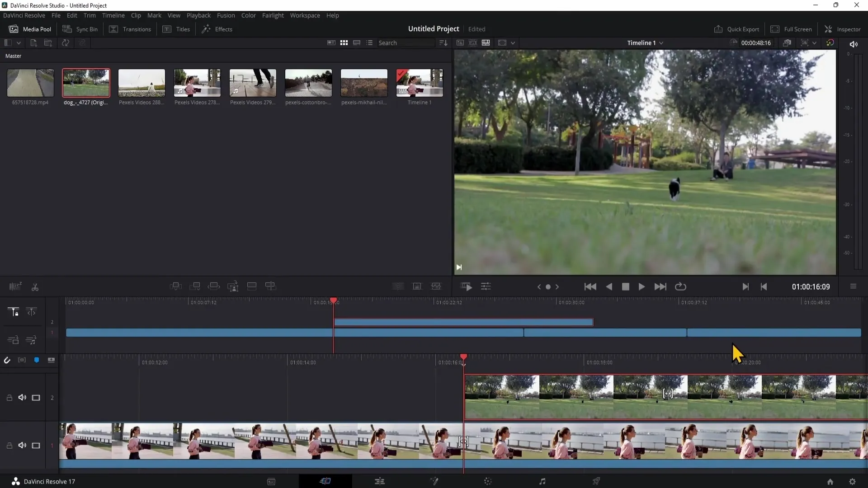868x488 pixels.
Task: Expand the Timeline 1 name dropdown
Action: 661,43
